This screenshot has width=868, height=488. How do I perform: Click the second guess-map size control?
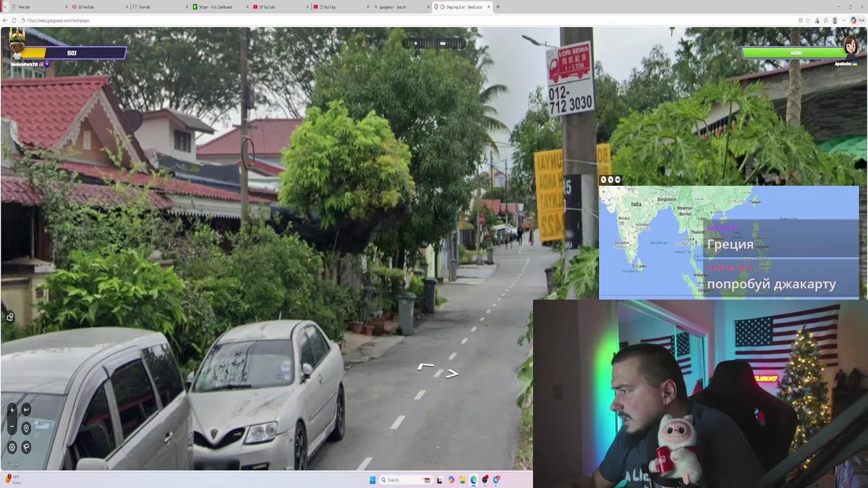pyautogui.click(x=610, y=180)
